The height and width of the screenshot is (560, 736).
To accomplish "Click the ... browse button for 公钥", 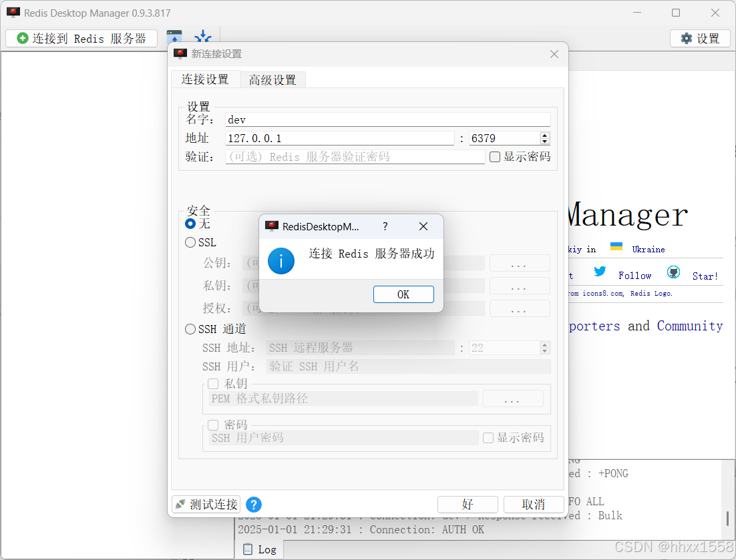I will [x=520, y=263].
